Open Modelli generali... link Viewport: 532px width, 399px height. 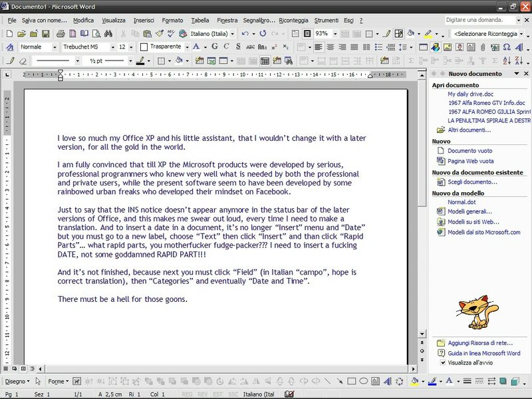tap(469, 211)
